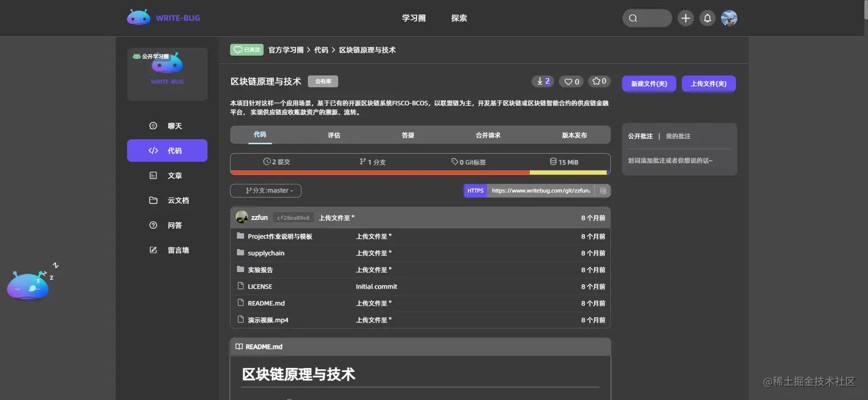Screen dimensions: 868x400
Task: Open the 实验报告 folder
Action: click(x=261, y=270)
